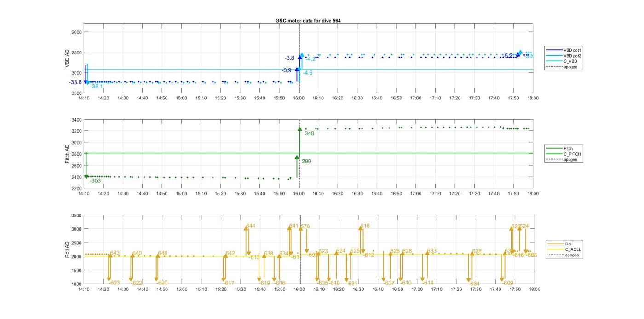Click the -4.6 VBD pot2 annotation
This screenshot has width=644, height=319.
pyautogui.click(x=308, y=73)
